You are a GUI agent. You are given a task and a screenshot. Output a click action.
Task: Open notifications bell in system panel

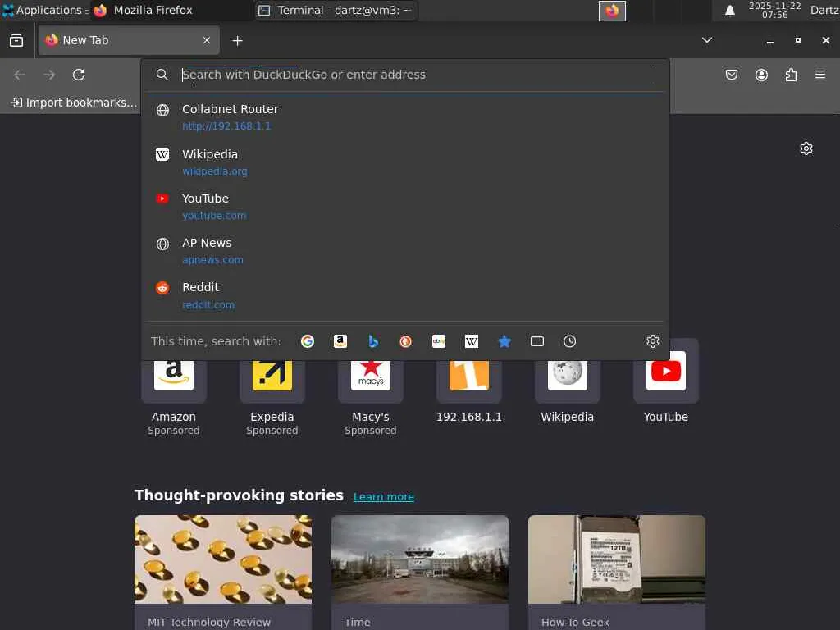[x=729, y=11]
